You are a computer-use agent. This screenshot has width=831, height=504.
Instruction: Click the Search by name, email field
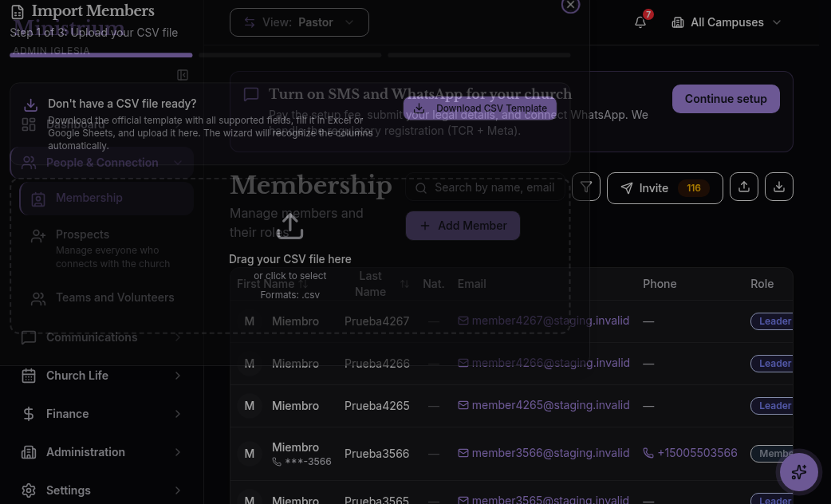click(x=485, y=187)
